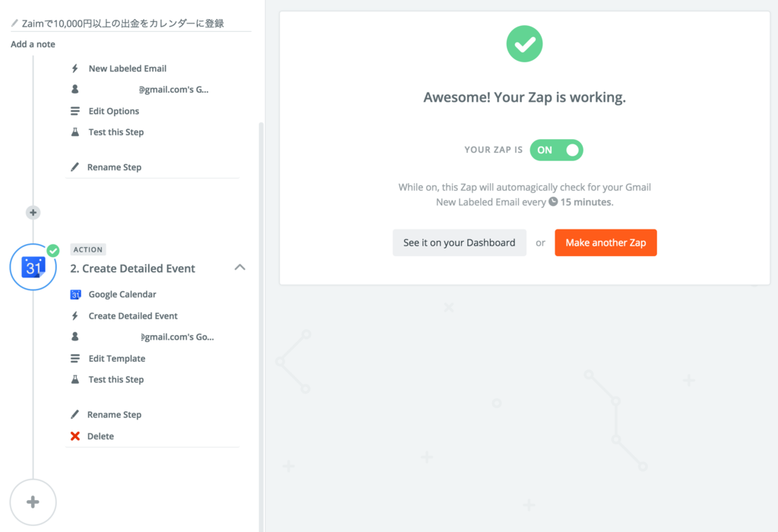Click See it on your Dashboard

pos(459,243)
